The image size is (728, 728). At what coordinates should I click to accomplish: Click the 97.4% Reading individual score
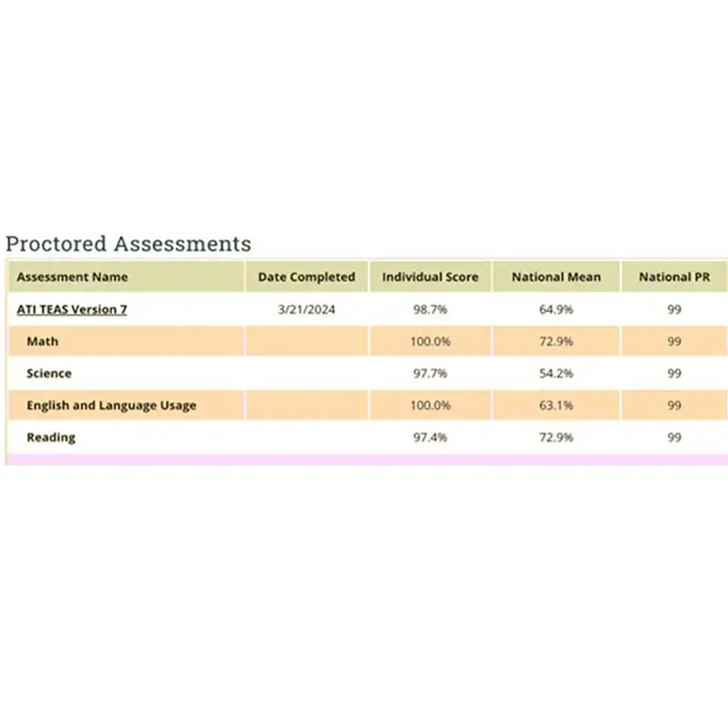tap(430, 437)
